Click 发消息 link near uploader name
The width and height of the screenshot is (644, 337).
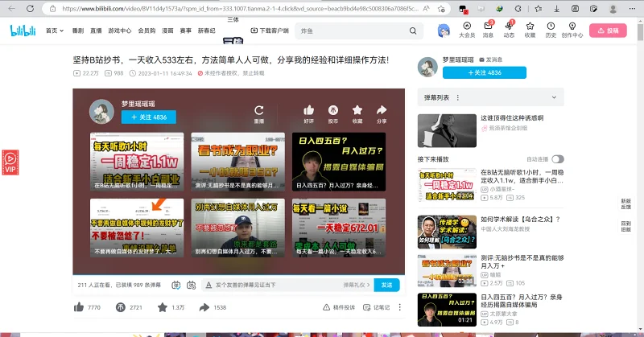(x=490, y=60)
